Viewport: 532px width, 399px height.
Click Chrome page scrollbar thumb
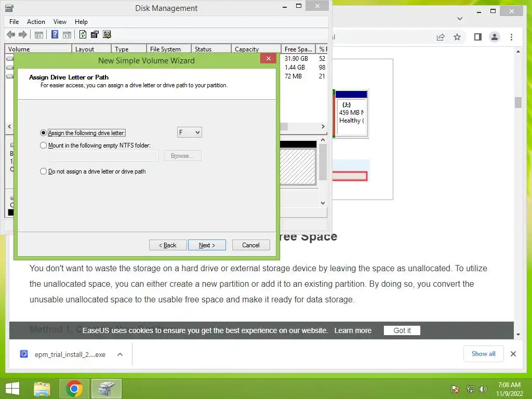(x=518, y=102)
